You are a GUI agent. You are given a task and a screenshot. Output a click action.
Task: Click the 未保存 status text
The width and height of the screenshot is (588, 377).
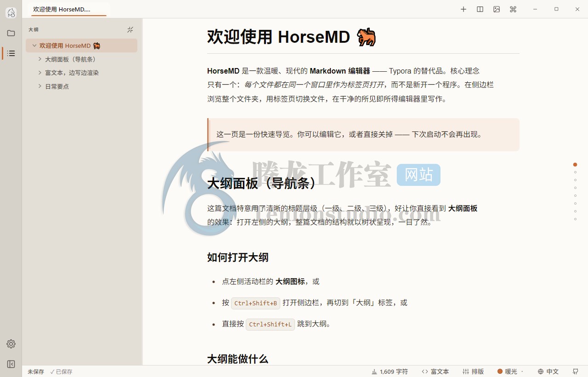36,371
